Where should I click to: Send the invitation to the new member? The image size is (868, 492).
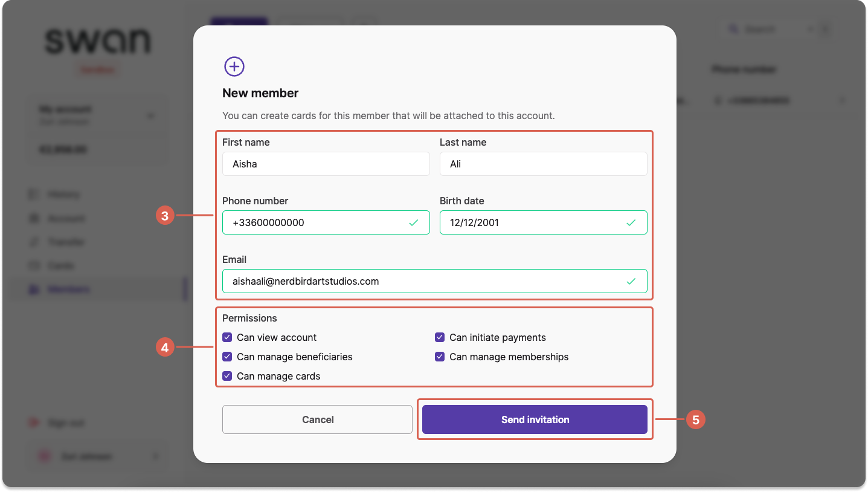click(535, 419)
